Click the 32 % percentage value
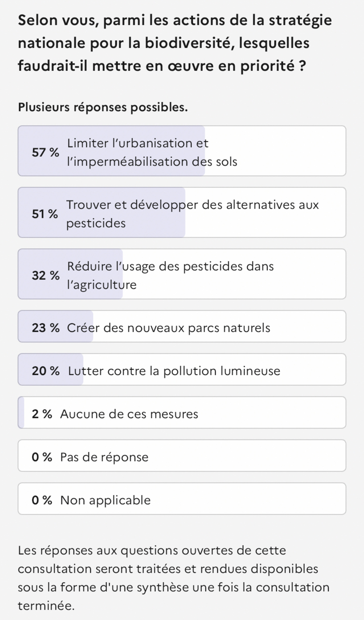 tap(45, 275)
